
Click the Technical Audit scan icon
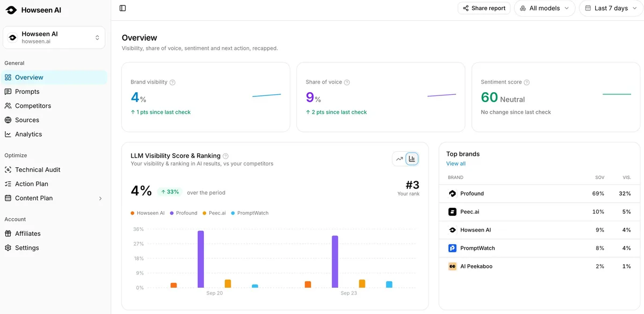tap(8, 169)
